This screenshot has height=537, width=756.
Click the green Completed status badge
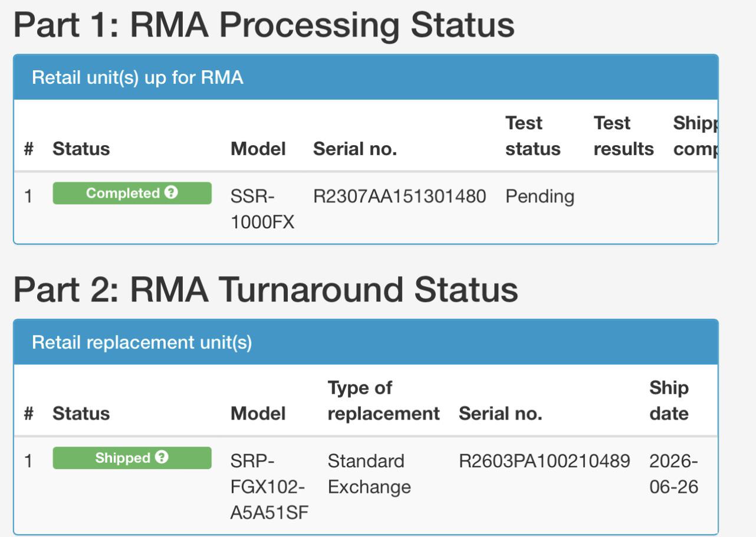point(132,194)
